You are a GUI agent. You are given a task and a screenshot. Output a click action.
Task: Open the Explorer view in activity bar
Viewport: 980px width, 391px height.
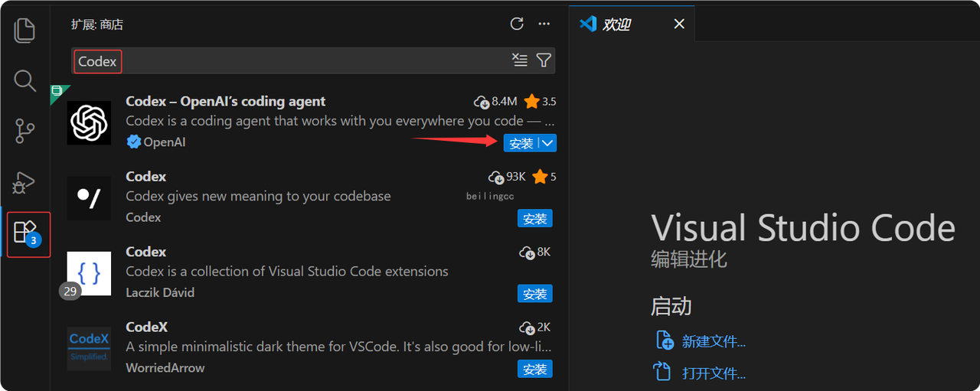pos(25,30)
